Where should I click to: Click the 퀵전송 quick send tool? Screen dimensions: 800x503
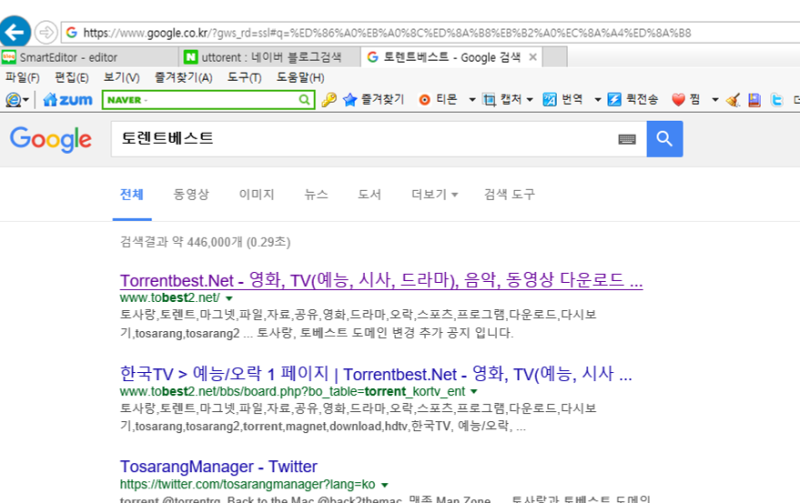point(633,99)
